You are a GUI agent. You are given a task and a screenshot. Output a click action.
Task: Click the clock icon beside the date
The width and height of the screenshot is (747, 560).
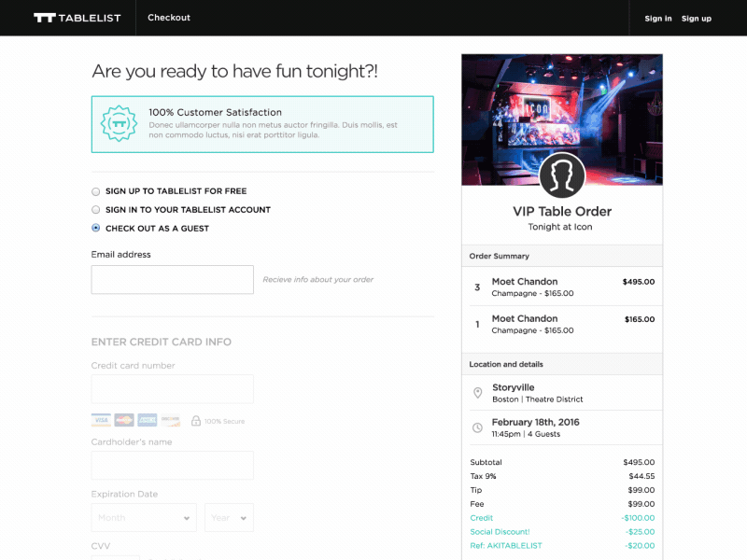[478, 427]
